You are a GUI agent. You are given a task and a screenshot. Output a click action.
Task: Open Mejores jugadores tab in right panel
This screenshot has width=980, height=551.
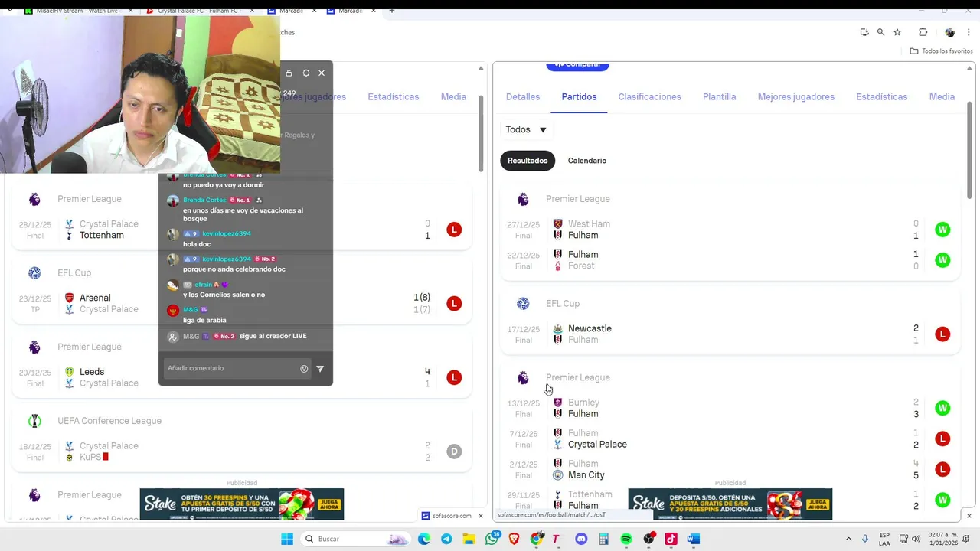click(796, 97)
